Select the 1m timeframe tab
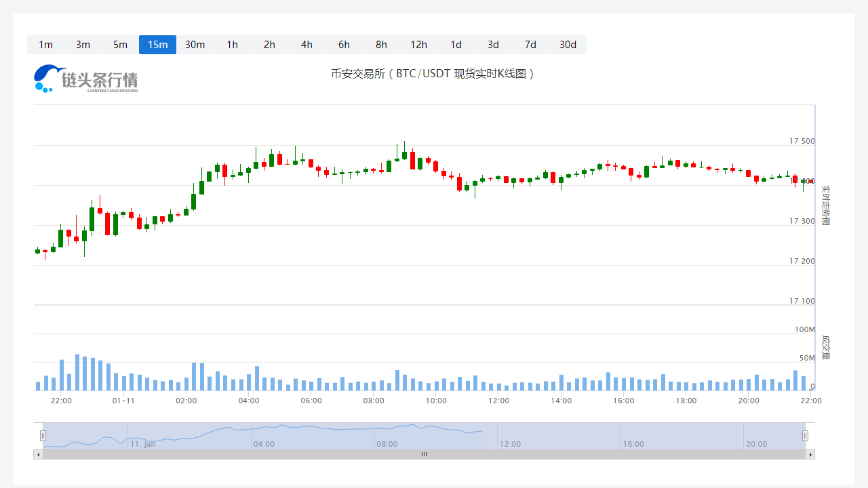868x488 pixels. 45,45
